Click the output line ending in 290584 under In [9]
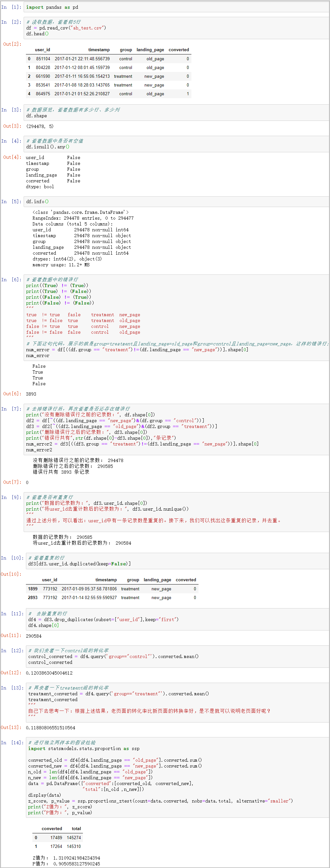 pos(82,543)
